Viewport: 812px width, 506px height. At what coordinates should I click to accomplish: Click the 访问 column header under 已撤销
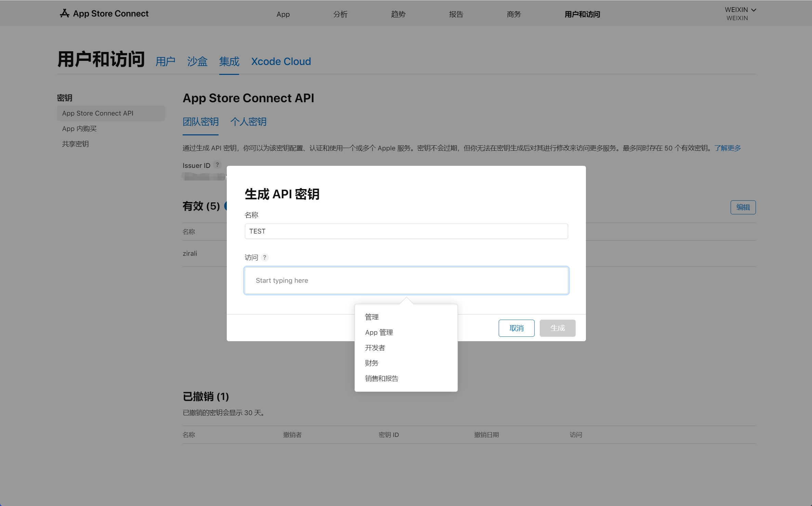(576, 435)
